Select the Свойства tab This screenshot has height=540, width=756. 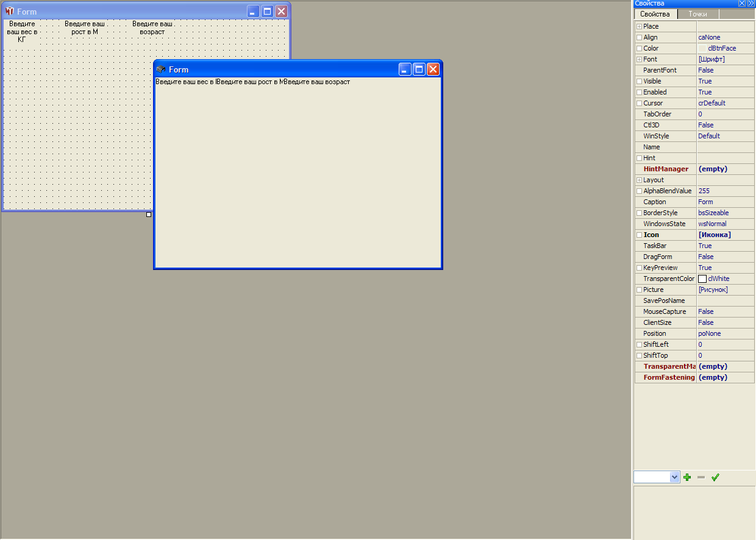tap(655, 14)
